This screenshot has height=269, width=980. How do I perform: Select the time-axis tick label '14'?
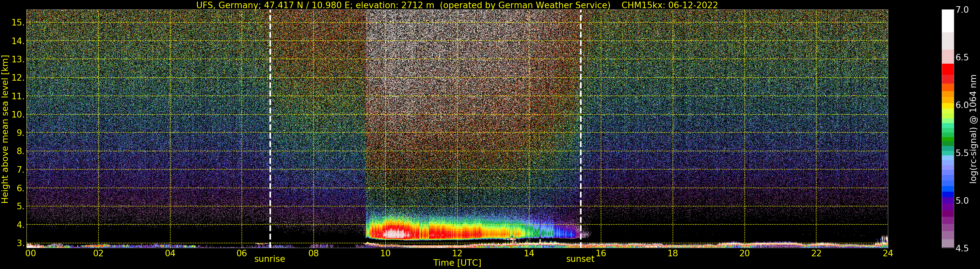[x=529, y=253]
